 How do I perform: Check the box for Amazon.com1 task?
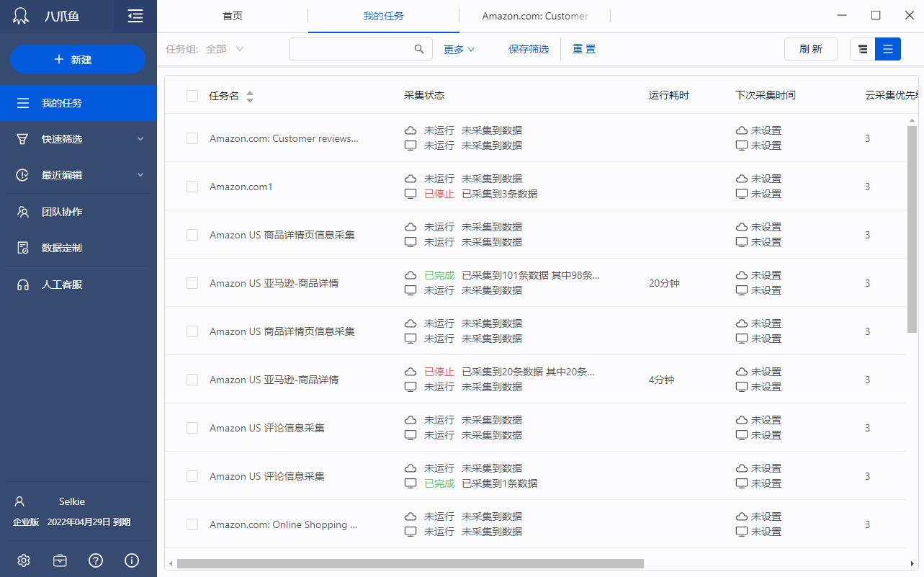[x=192, y=187]
